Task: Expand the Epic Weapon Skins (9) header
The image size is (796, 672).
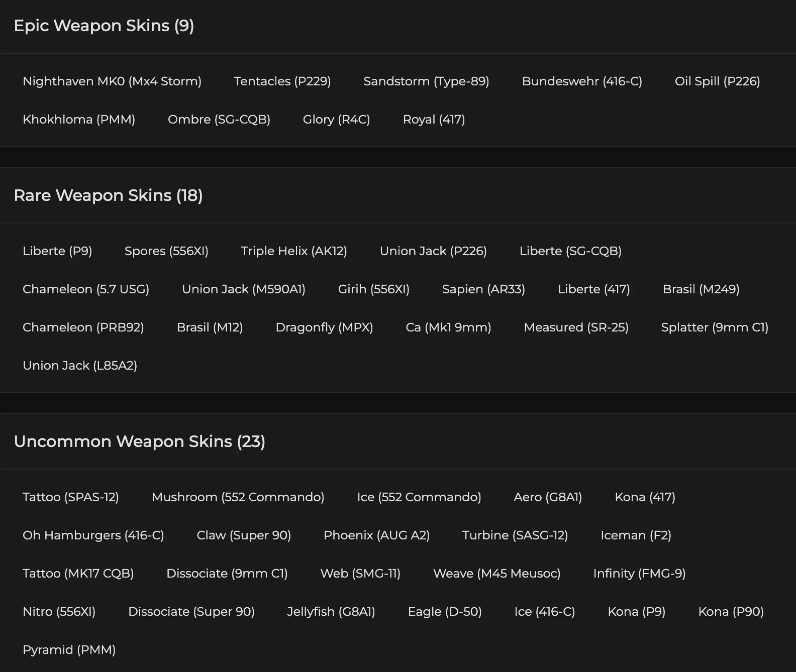Action: (104, 26)
